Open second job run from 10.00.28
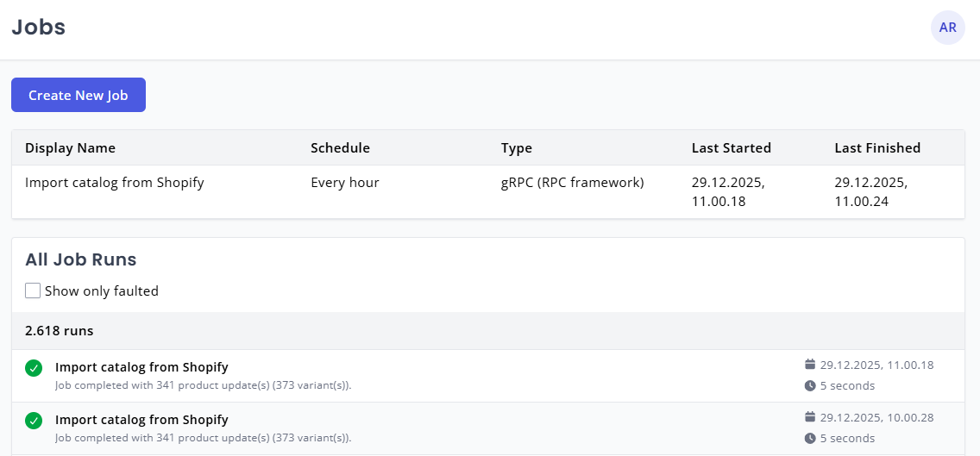This screenshot has height=456, width=980. coord(141,420)
